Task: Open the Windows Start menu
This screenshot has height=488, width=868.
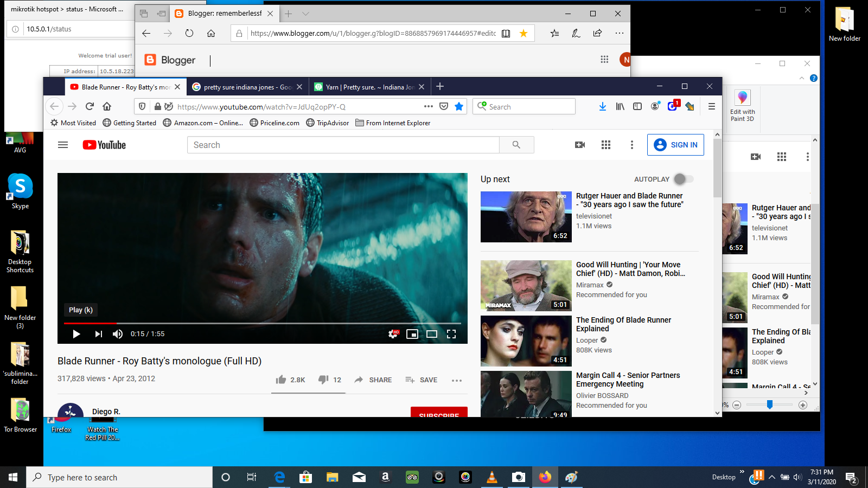Action: tap(13, 477)
